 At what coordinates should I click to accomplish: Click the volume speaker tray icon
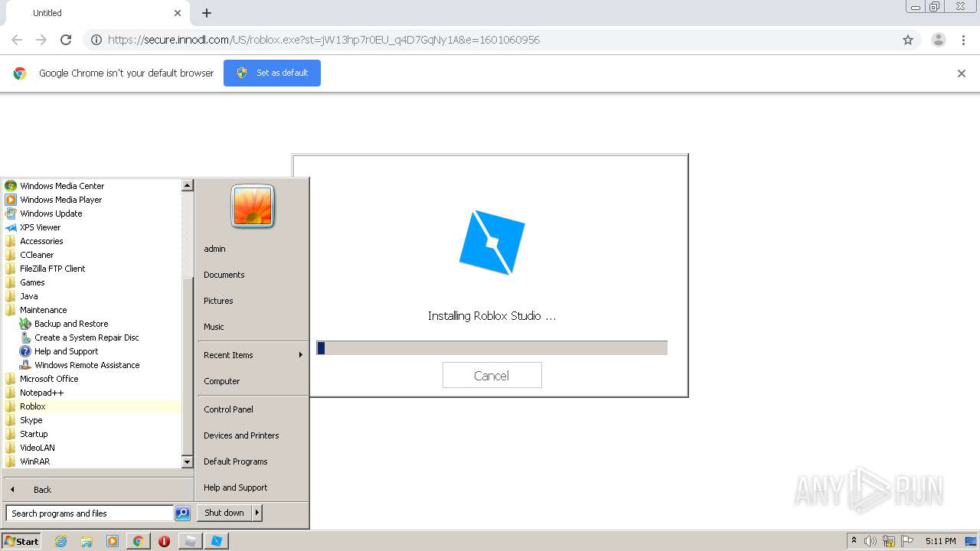pyautogui.click(x=871, y=541)
